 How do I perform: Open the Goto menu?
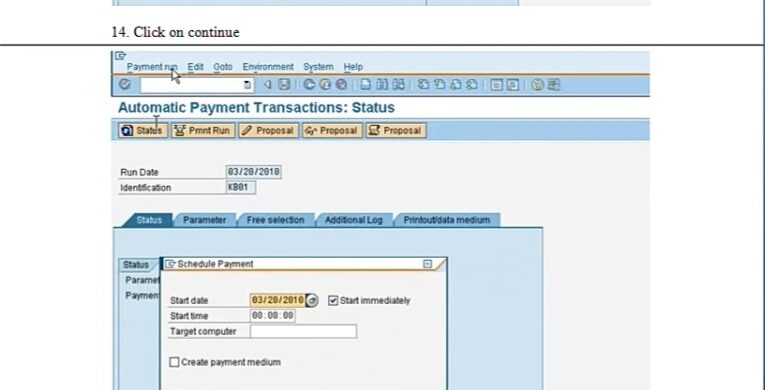(222, 67)
